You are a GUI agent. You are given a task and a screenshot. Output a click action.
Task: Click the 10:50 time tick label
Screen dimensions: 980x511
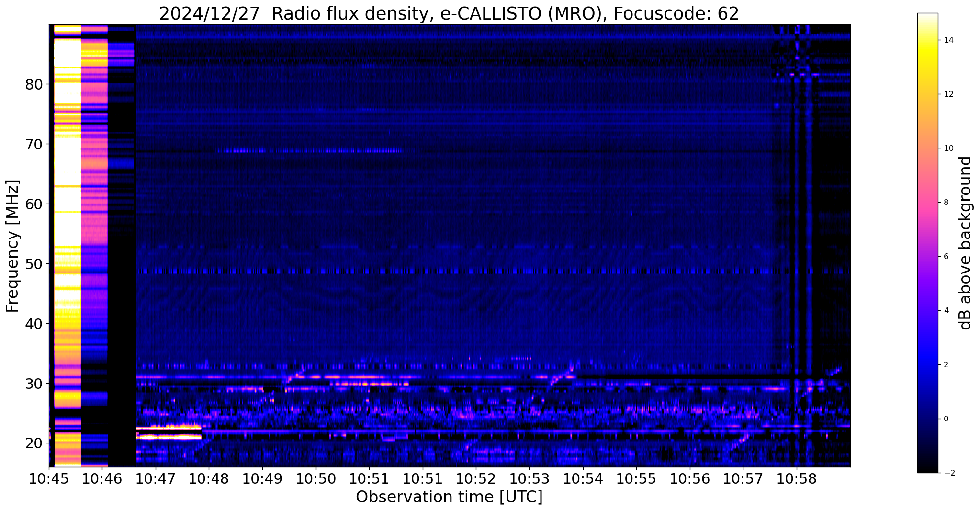[316, 479]
